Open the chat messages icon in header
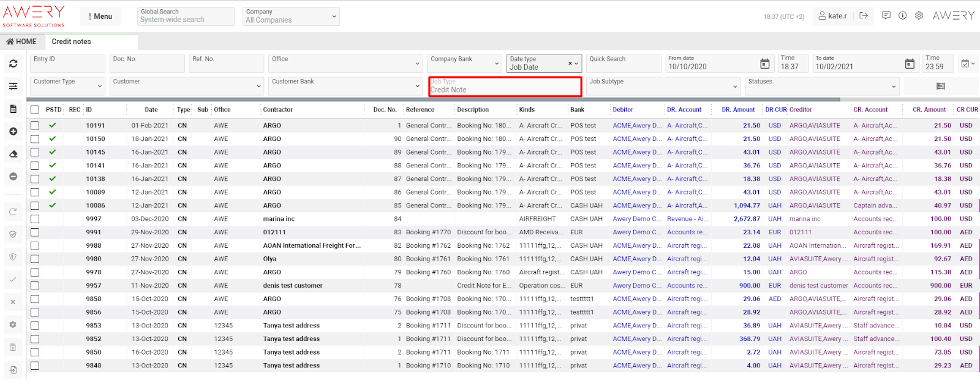The image size is (980, 379). click(886, 16)
